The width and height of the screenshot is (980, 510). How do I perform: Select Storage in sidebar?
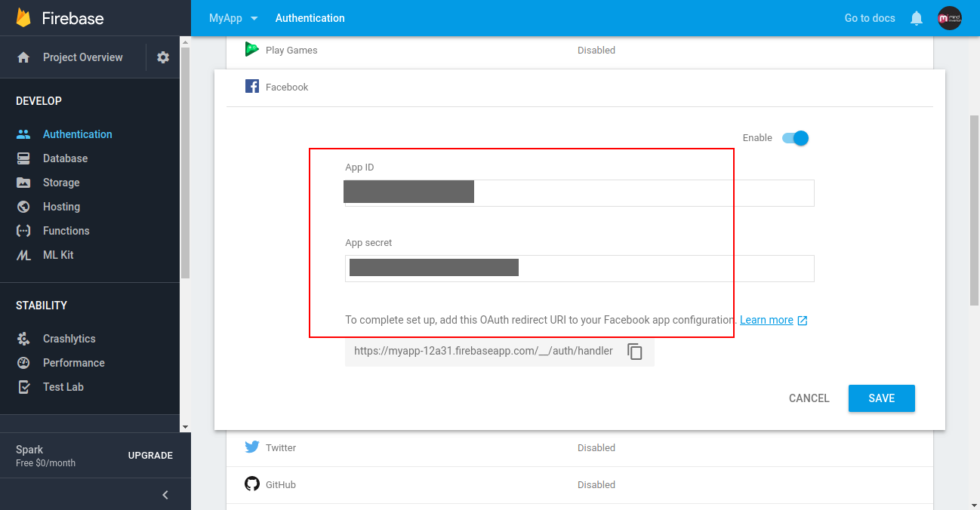click(61, 183)
